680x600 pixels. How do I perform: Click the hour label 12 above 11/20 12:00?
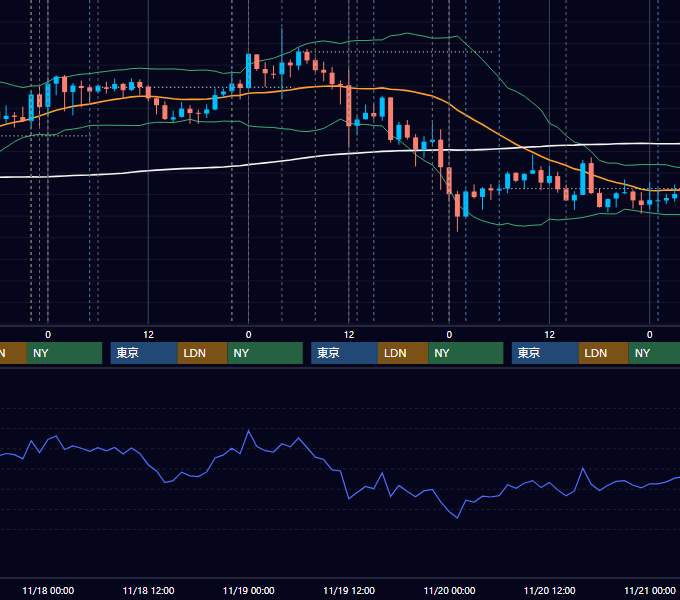(x=549, y=335)
